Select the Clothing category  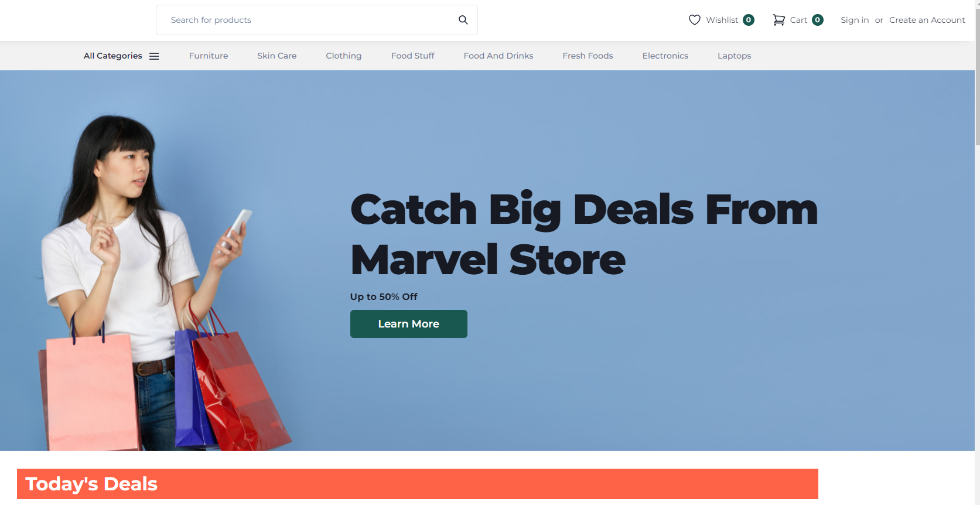(343, 56)
